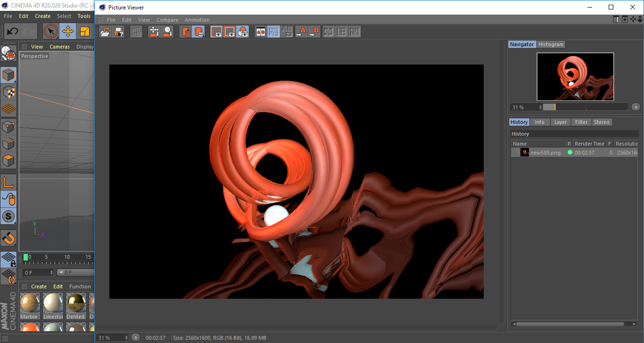Viewport: 644px width, 343px height.
Task: Select the Dented material swatch
Action: pyautogui.click(x=75, y=305)
